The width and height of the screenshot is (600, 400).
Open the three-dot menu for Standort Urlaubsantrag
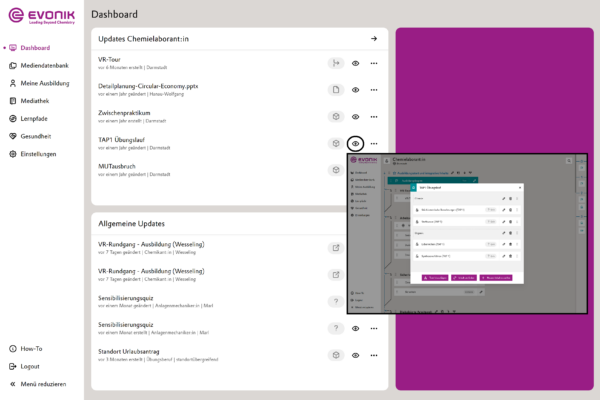(374, 355)
